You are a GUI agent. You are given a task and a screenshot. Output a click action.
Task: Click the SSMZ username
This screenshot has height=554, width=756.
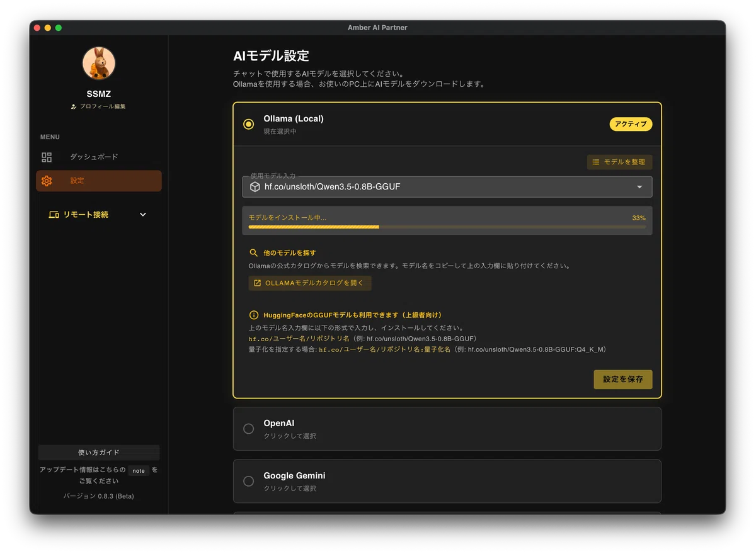99,94
